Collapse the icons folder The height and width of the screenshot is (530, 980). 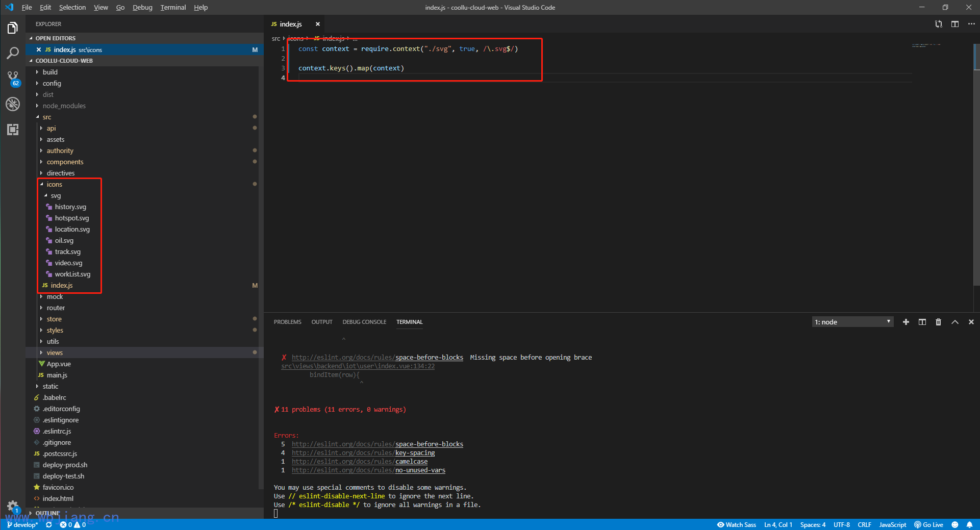[x=54, y=184]
